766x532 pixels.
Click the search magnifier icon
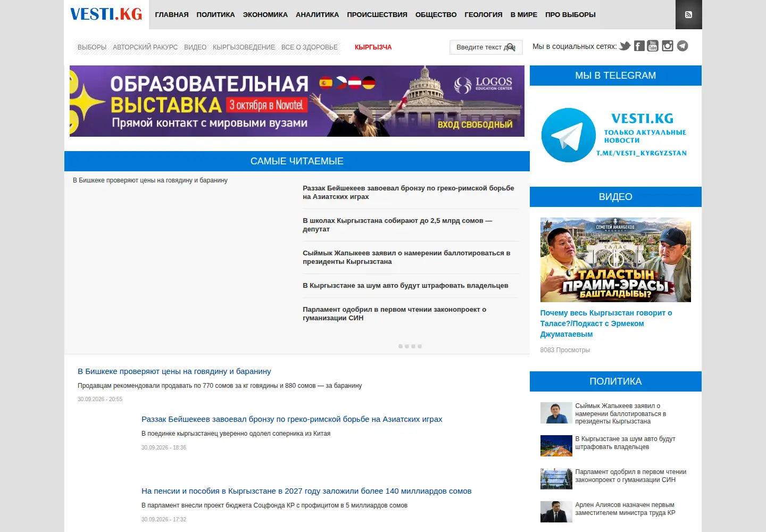click(510, 47)
